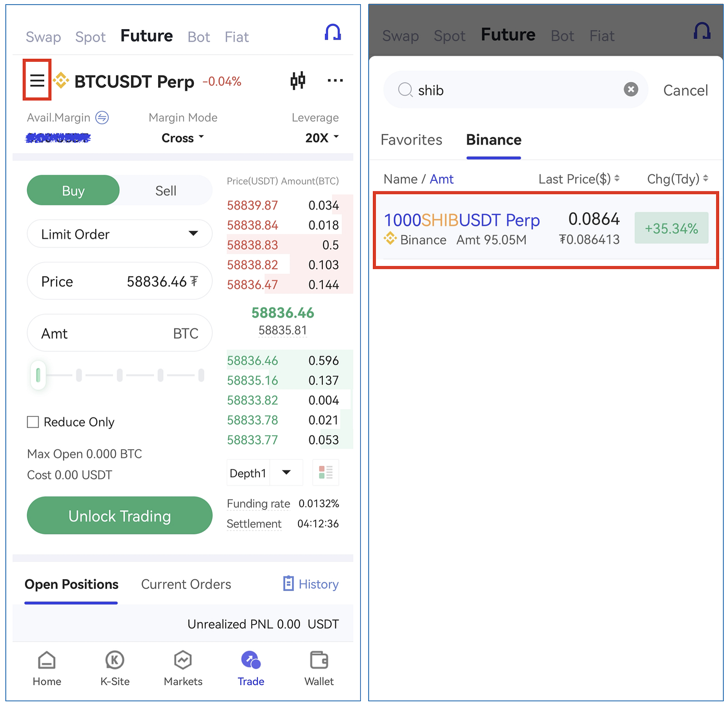The width and height of the screenshot is (728, 707).
Task: Open the hamburger menu next to BTCUSDT Perp
Action: tap(37, 81)
